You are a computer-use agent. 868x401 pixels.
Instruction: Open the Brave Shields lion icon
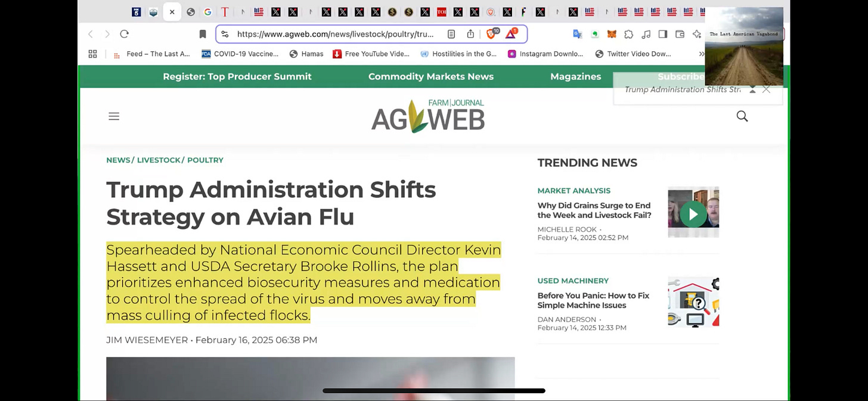[x=491, y=34]
